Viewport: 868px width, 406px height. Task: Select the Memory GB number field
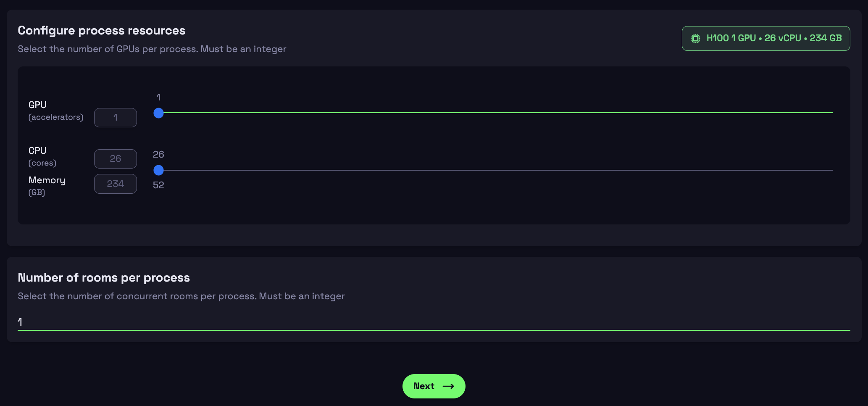[116, 184]
